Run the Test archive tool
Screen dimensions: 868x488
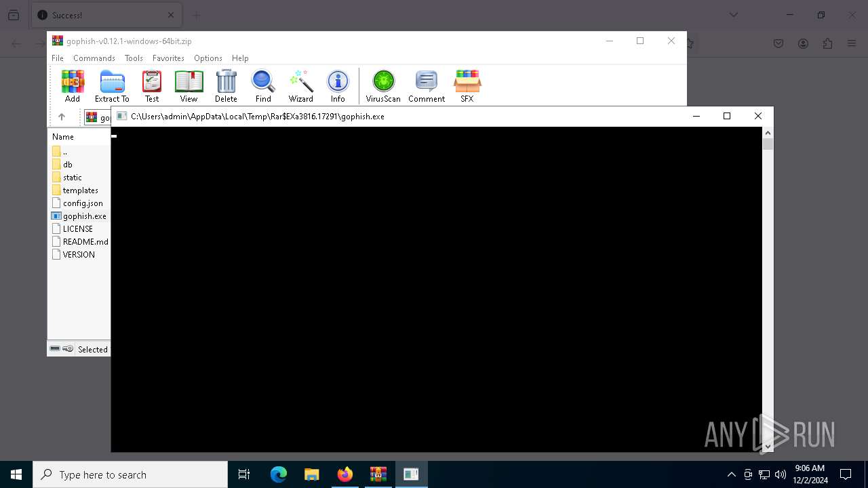[x=152, y=86]
